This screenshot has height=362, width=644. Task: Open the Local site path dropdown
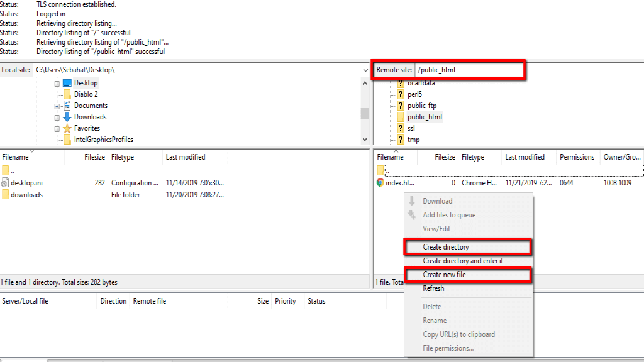pos(365,70)
